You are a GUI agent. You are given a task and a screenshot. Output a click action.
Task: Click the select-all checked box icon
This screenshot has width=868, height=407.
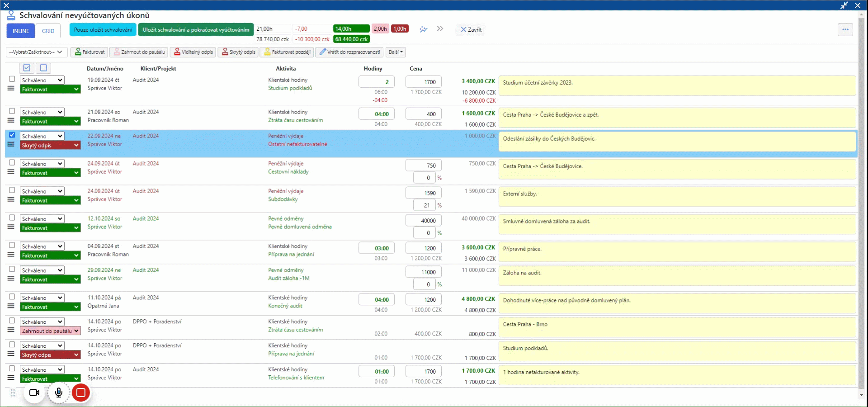pyautogui.click(x=27, y=68)
